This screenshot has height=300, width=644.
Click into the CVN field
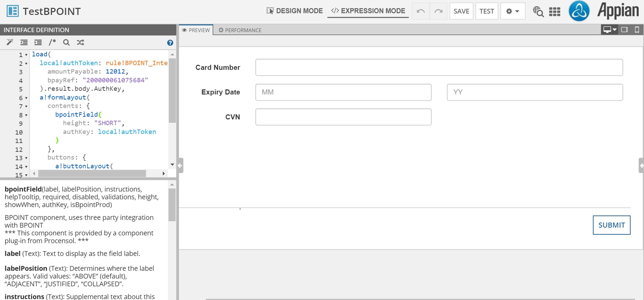tap(343, 117)
